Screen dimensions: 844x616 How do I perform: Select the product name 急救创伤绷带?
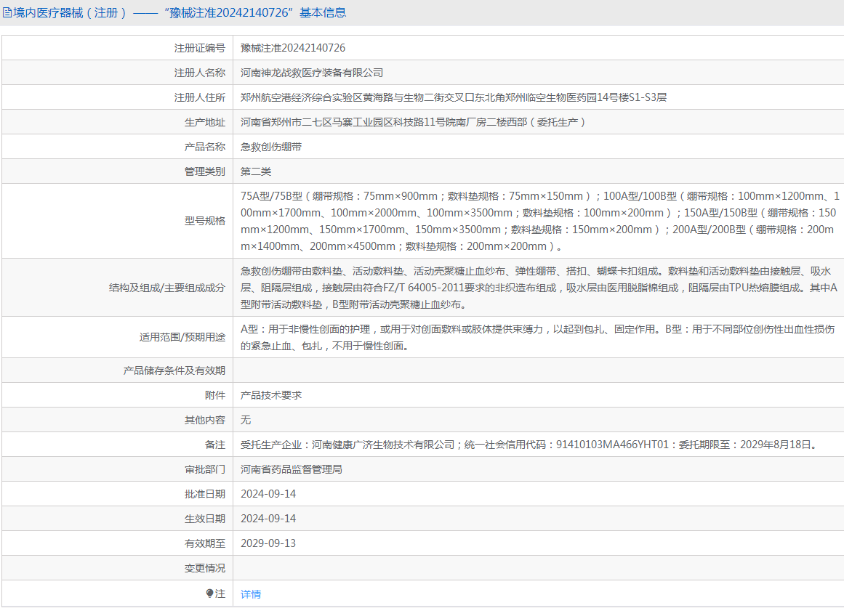click(x=271, y=147)
